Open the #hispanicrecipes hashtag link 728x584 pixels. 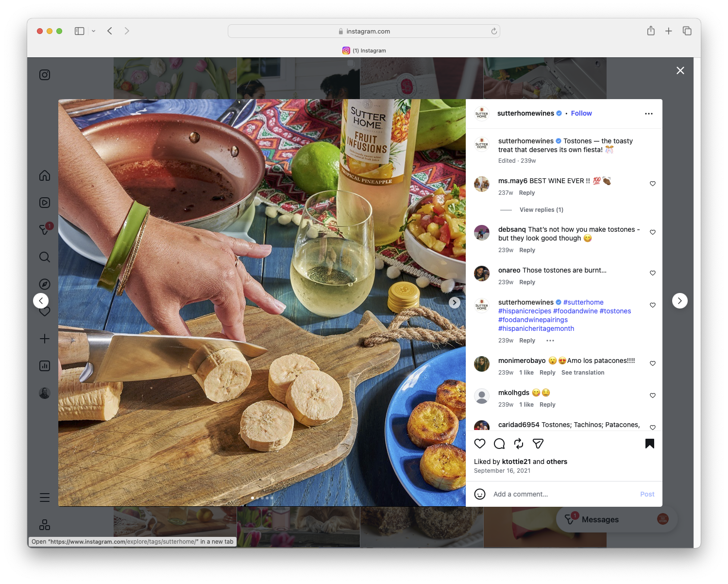click(524, 311)
